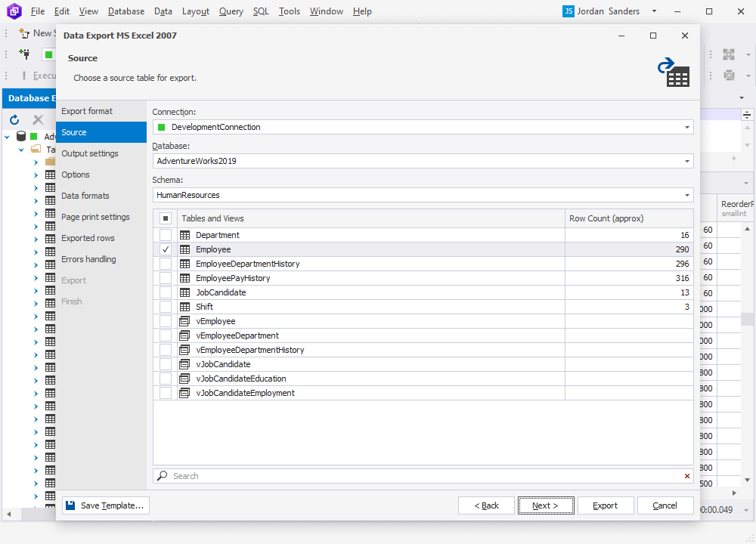Viewport: 756px width, 544px height.
Task: Open the File menu
Action: (x=38, y=11)
